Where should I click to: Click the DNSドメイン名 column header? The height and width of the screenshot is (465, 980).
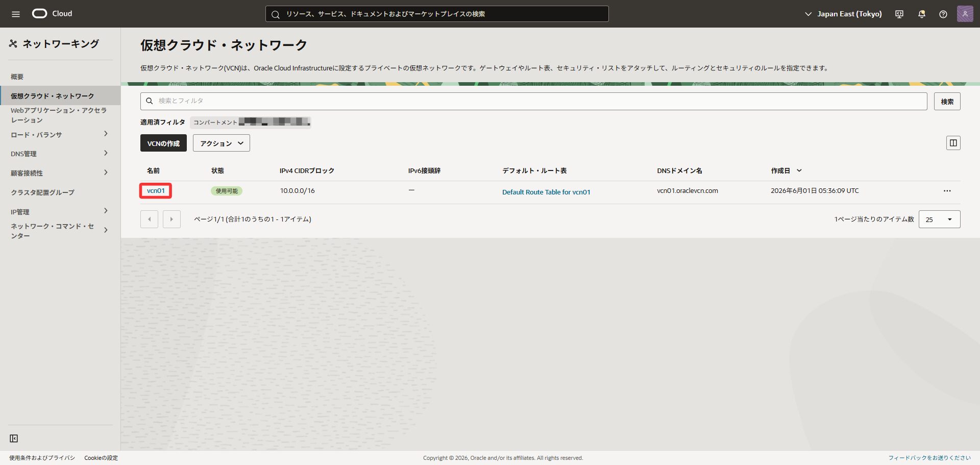(x=679, y=170)
